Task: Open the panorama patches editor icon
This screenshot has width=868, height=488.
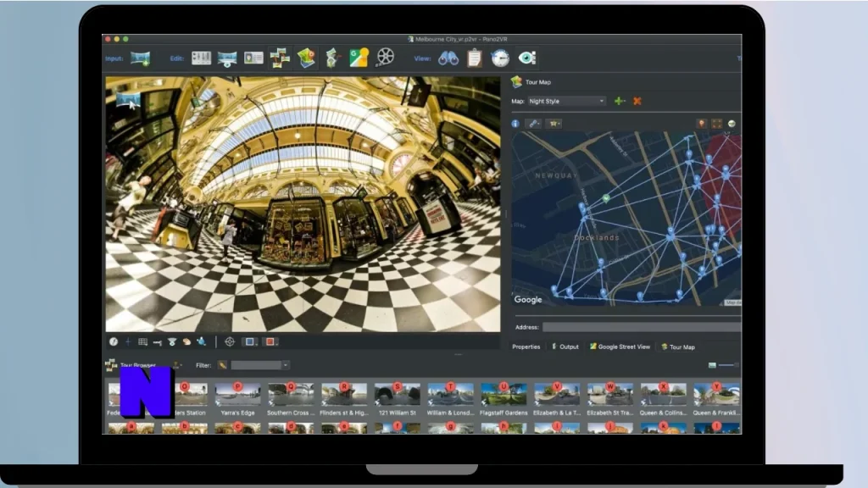Action: click(x=227, y=58)
